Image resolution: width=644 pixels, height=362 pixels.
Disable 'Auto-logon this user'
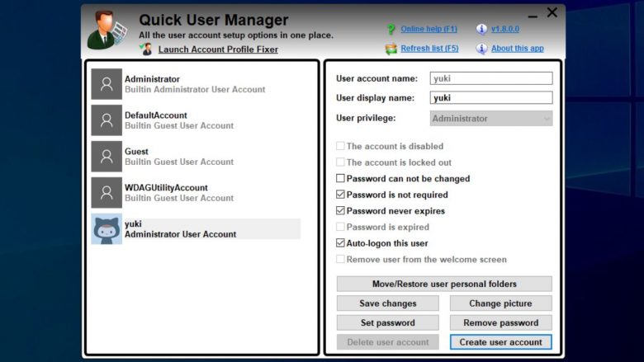pos(340,243)
